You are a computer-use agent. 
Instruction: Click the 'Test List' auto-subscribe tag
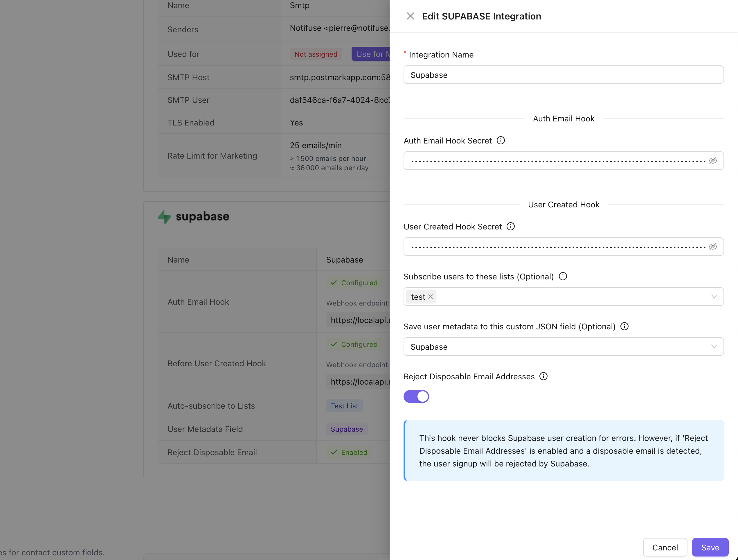(x=344, y=405)
